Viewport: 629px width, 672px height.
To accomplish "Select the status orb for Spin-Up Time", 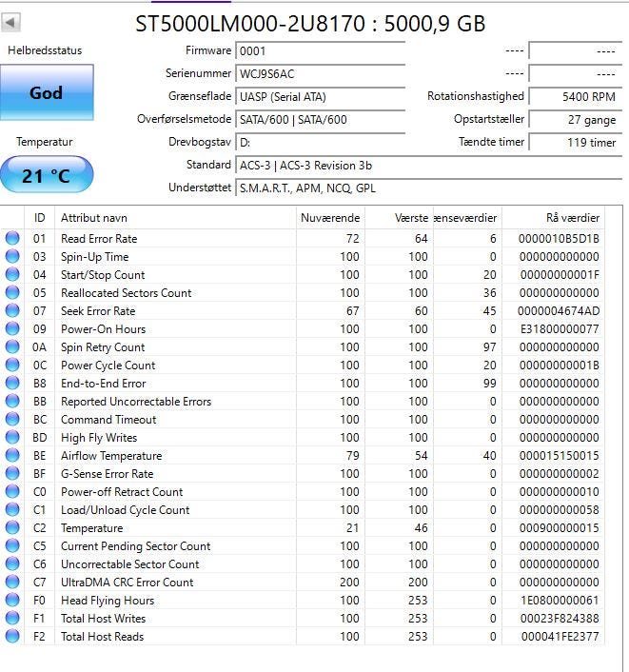I will (x=12, y=256).
